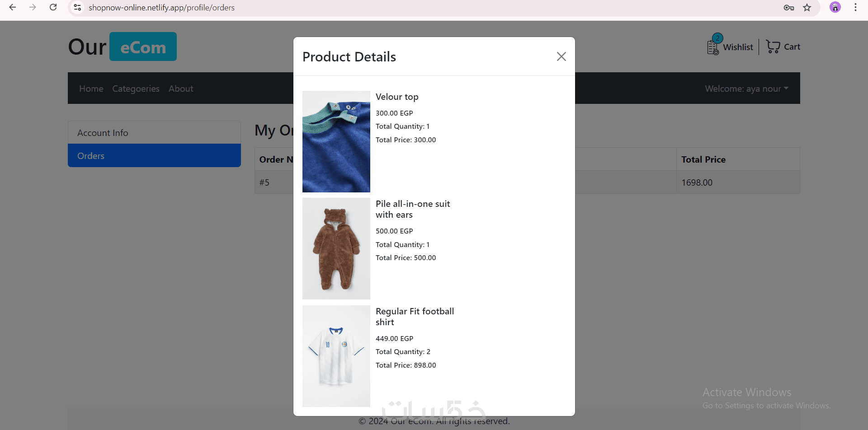Open the About nav link
Screen dimensions: 868x430
(x=181, y=89)
